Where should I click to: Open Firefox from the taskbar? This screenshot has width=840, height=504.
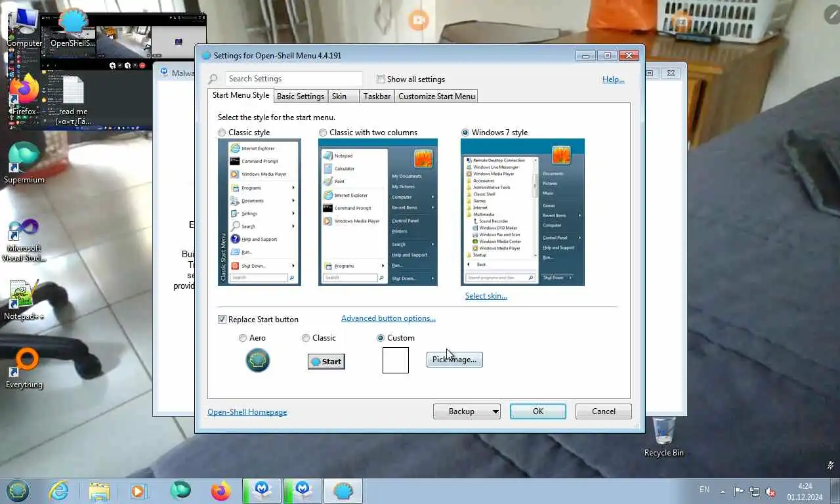click(221, 491)
